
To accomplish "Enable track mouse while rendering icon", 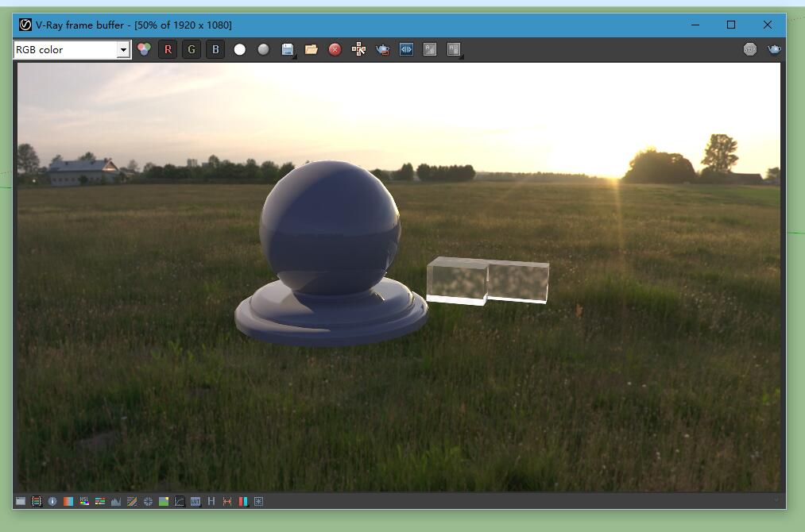I will pos(359,50).
